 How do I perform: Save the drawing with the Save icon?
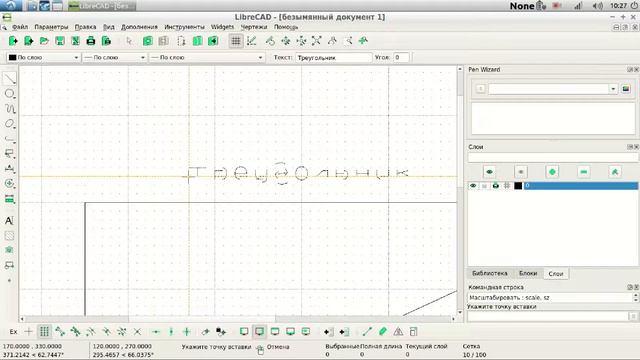click(60, 41)
